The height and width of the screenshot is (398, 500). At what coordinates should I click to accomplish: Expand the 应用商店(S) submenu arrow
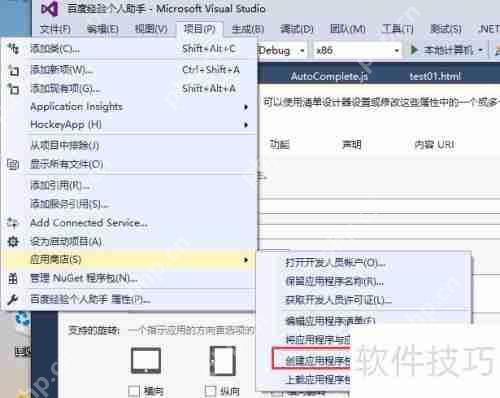click(x=246, y=260)
